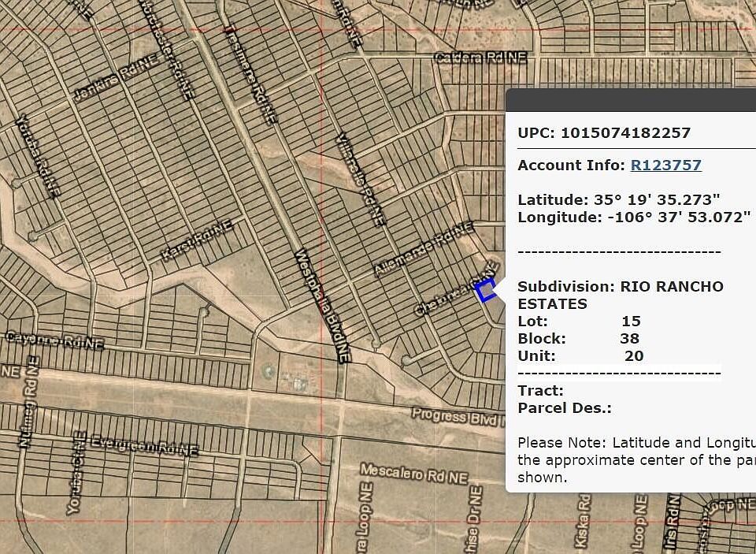The height and width of the screenshot is (554, 756).
Task: Click the Mescalero Rd NE map label
Action: tap(415, 474)
